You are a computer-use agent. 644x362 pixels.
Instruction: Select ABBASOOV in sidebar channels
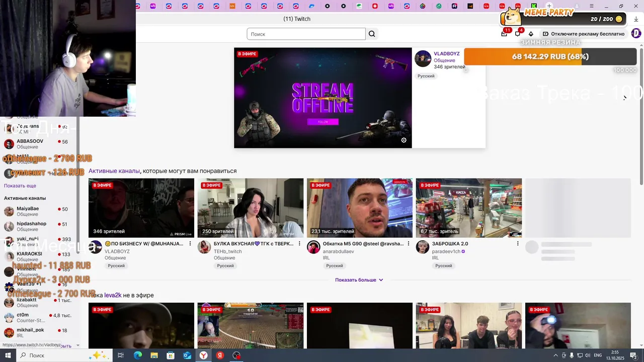pyautogui.click(x=39, y=144)
